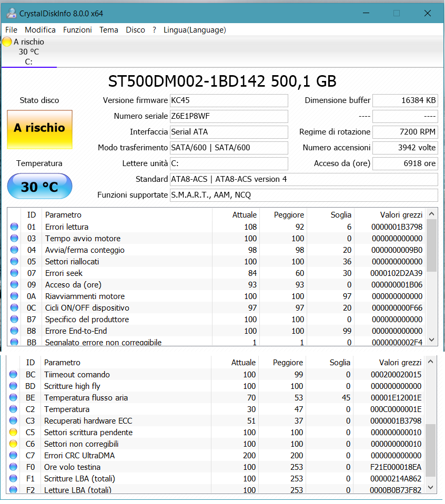Viewport: 445px width, 504px height.
Task: Click raw value 000200020015 of Tiimeout comando
Action: 396,375
